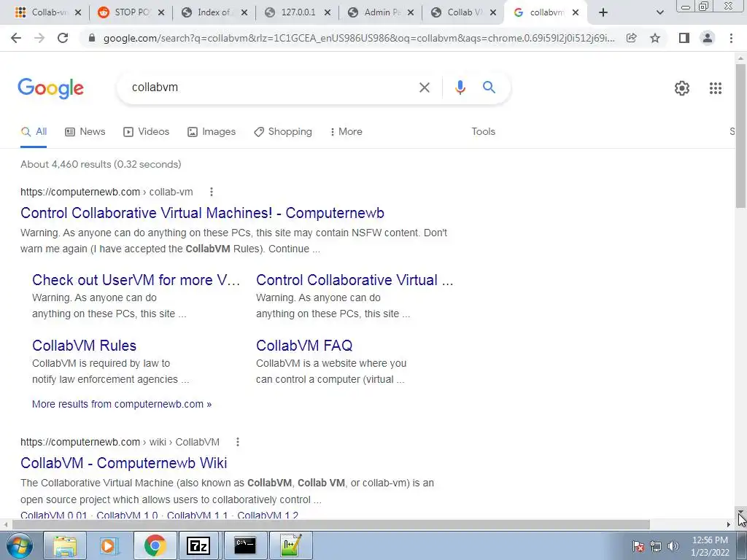Click the vertical scrollbar thumb
Image resolution: width=747 pixels, height=560 pixels.
pos(741,136)
